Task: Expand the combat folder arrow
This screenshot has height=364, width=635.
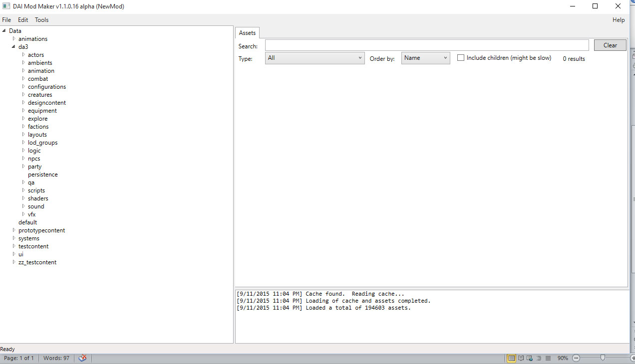Action: coord(23,79)
